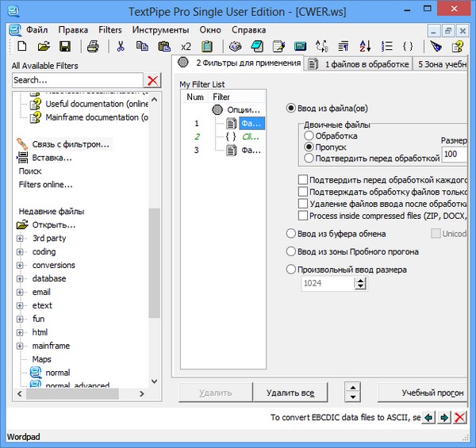Click the Cut scissors icon
The height and width of the screenshot is (448, 476).
121,46
